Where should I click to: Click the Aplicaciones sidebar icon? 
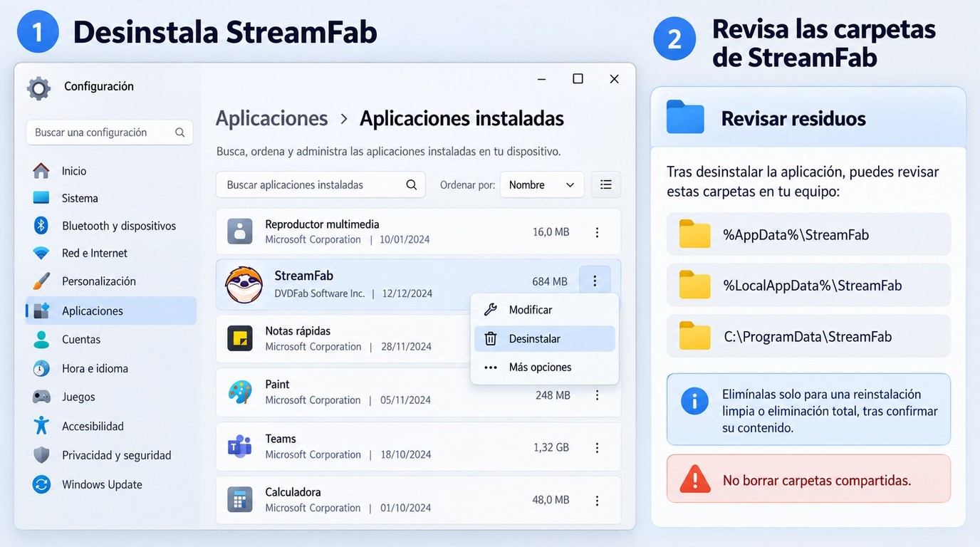pos(41,311)
